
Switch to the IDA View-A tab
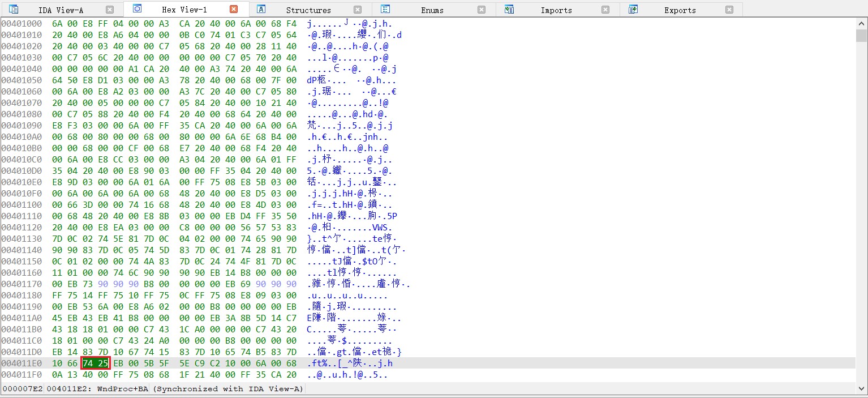(x=61, y=10)
